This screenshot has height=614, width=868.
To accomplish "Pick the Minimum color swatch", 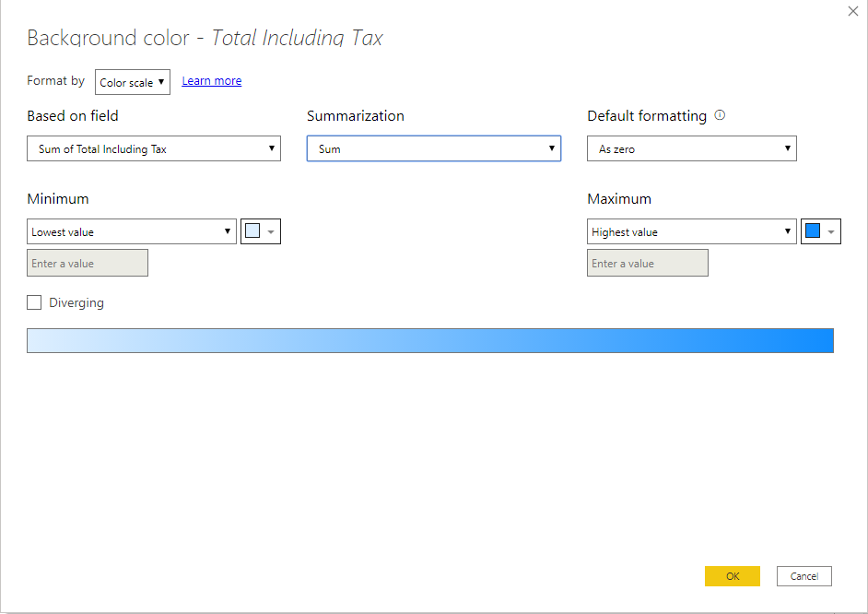I will pyautogui.click(x=252, y=231).
